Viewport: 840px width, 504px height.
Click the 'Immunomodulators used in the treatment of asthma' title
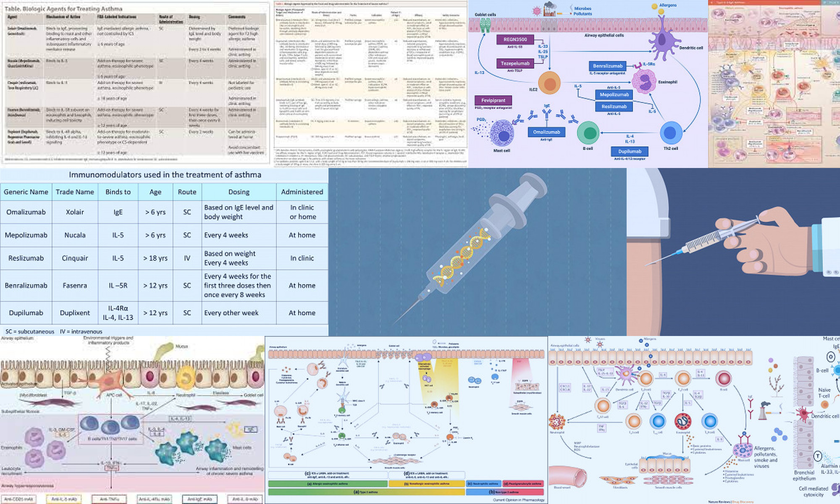coord(165,175)
